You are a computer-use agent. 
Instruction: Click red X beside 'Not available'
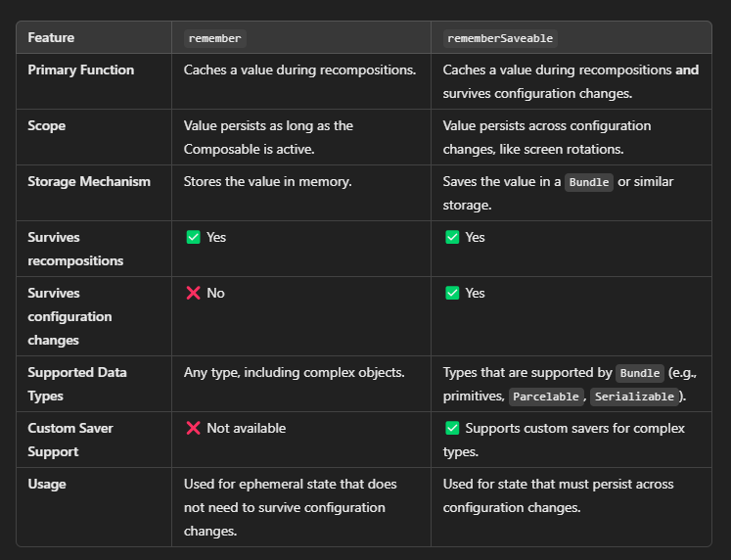pos(193,428)
